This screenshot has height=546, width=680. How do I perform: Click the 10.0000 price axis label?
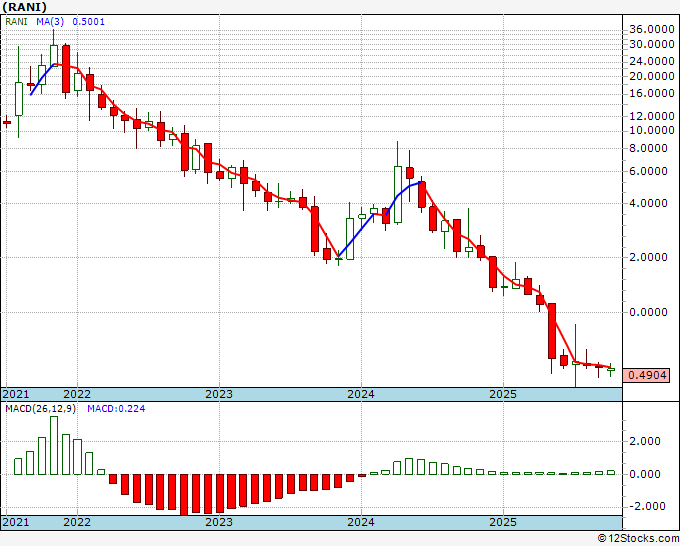click(x=652, y=130)
